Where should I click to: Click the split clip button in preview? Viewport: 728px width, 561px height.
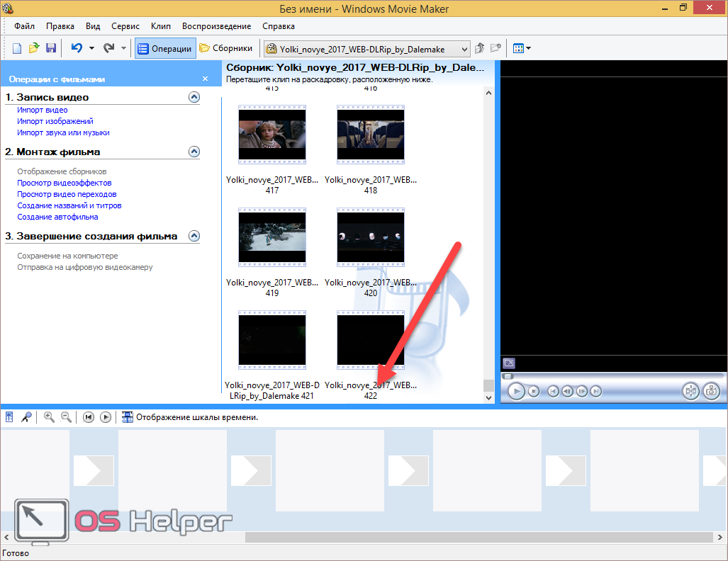click(x=690, y=390)
